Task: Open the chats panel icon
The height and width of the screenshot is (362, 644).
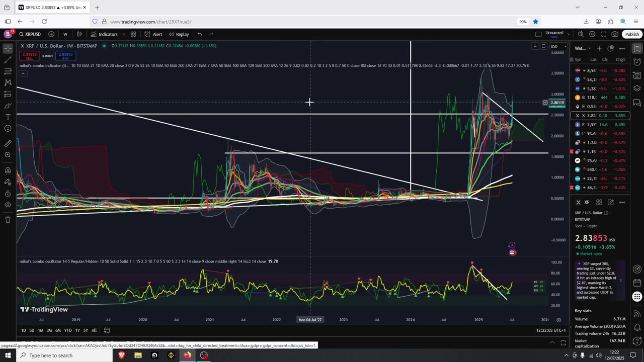Action: (x=637, y=103)
